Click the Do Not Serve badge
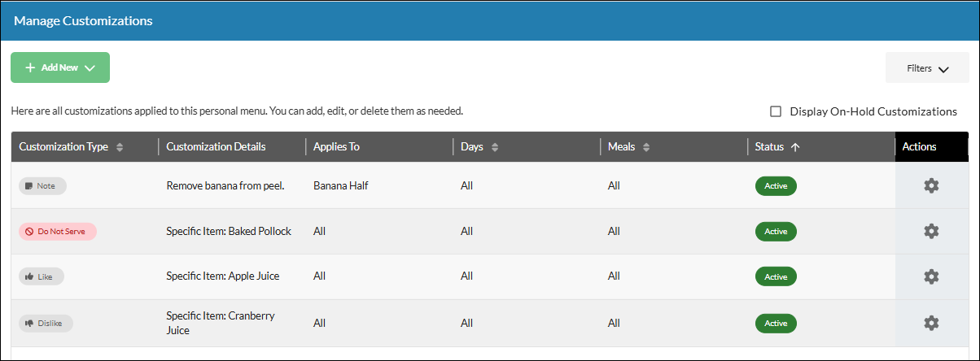980x361 pixels. click(58, 231)
